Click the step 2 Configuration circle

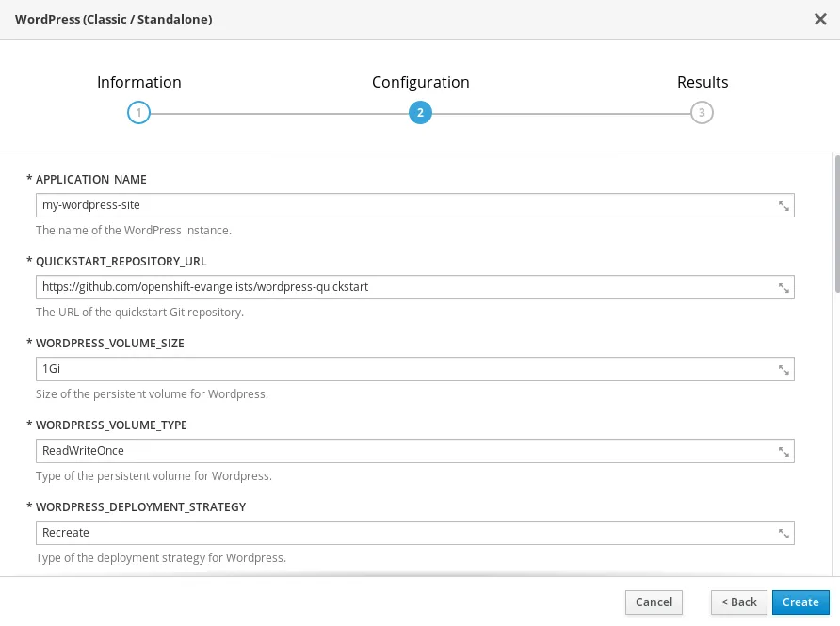pos(420,113)
